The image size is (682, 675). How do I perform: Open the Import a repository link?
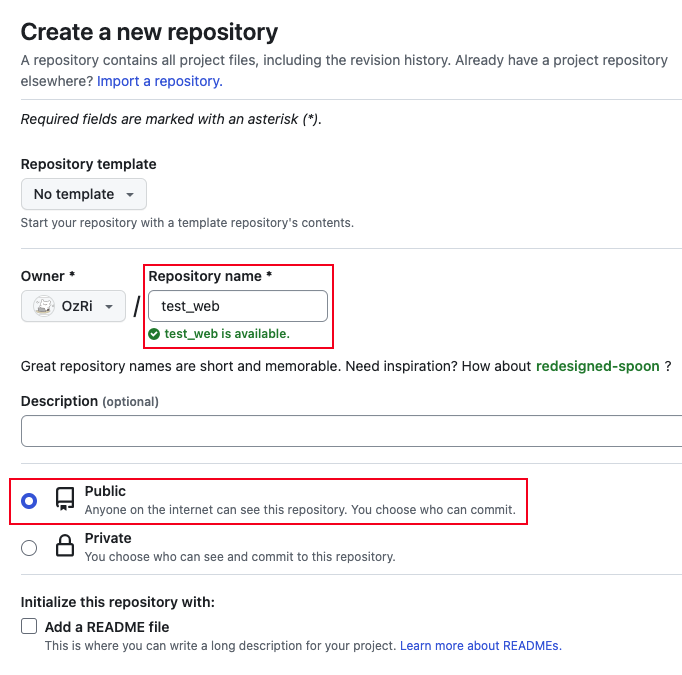tap(160, 81)
